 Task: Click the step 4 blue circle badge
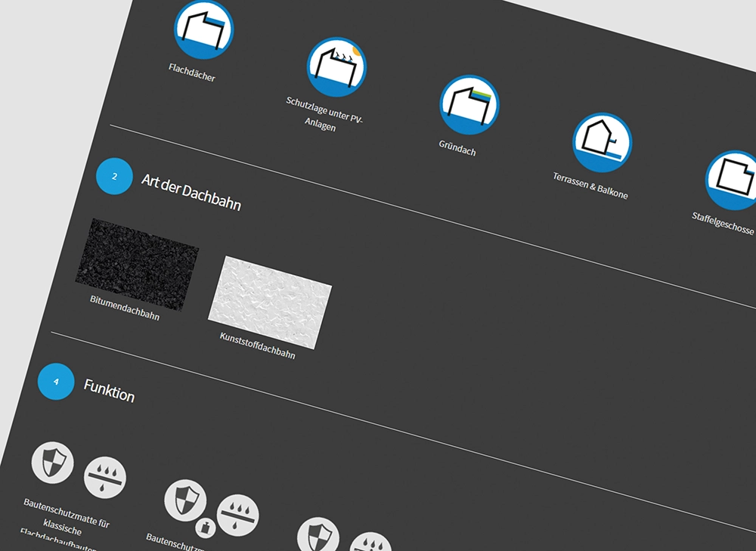coord(56,382)
